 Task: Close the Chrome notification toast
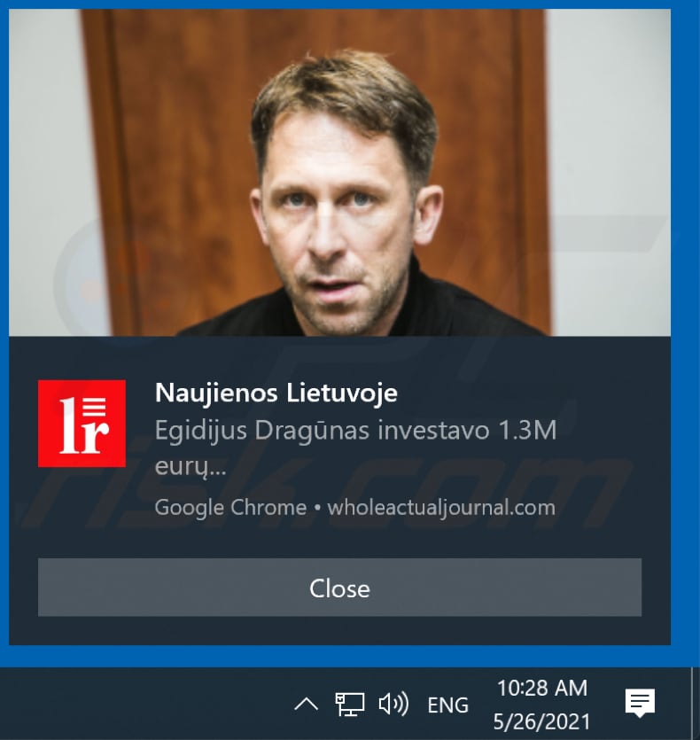point(339,588)
